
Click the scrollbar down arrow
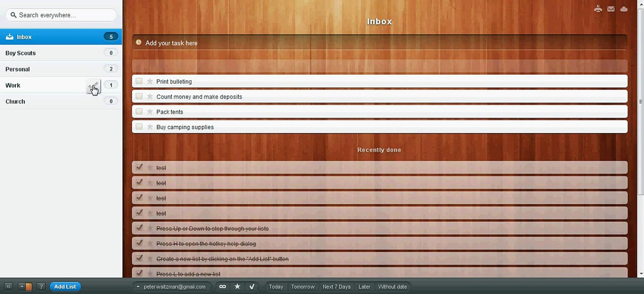641,274
